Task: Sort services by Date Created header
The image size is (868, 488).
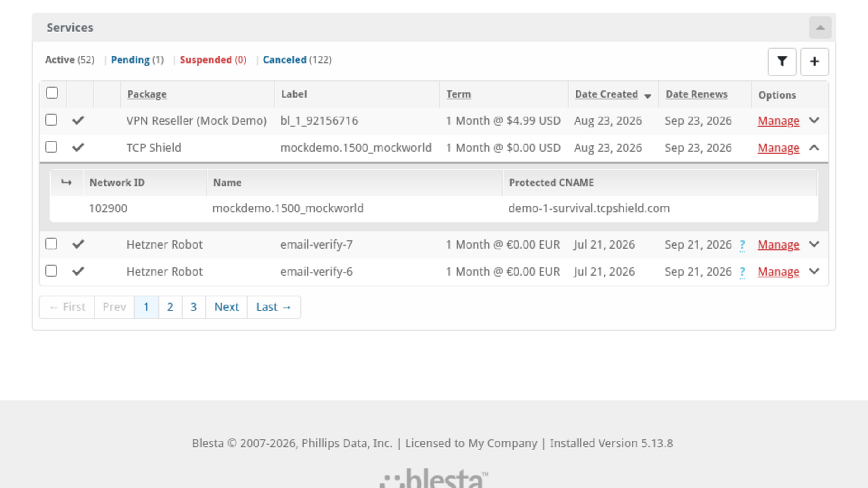Action: pos(606,94)
